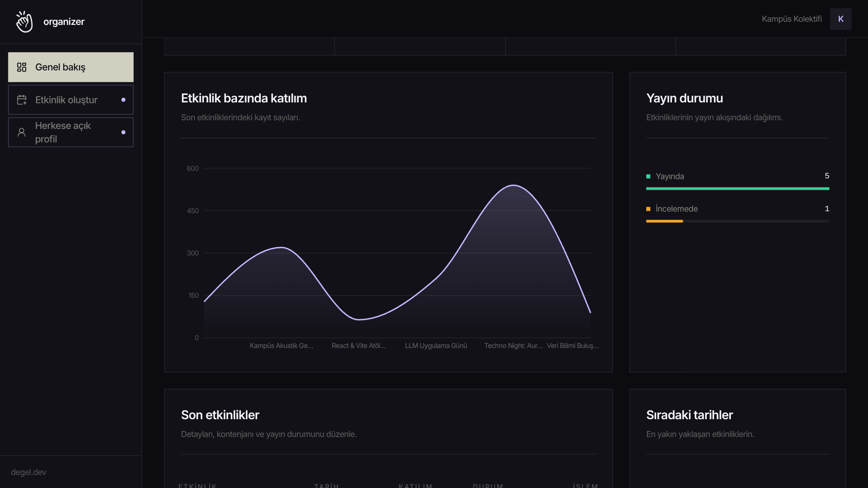
Task: Click the organizer brand name
Action: tap(64, 22)
